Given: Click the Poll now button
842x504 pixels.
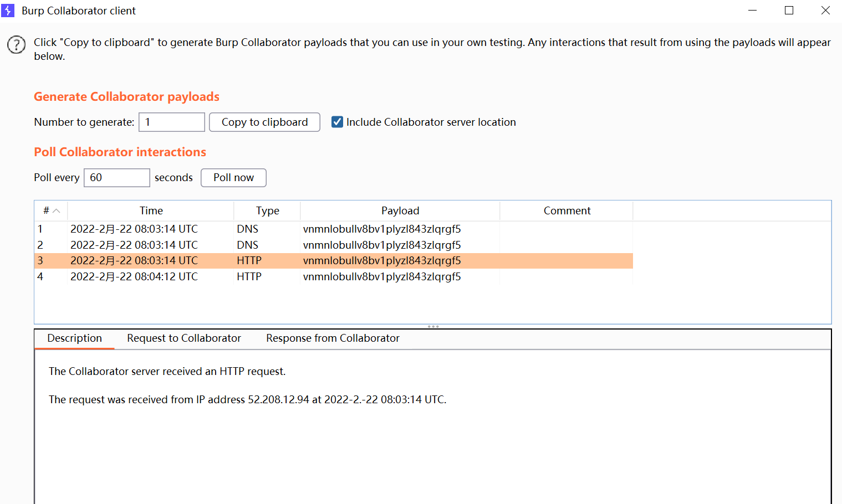Looking at the screenshot, I should 233,178.
